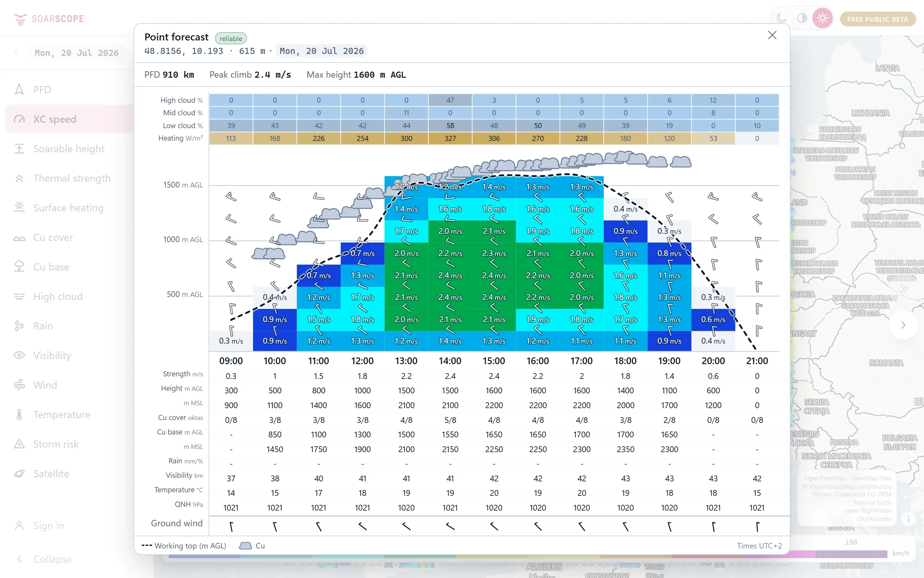Click the Cu cloud legend icon
Screen dimensions: 924x578
click(245, 546)
